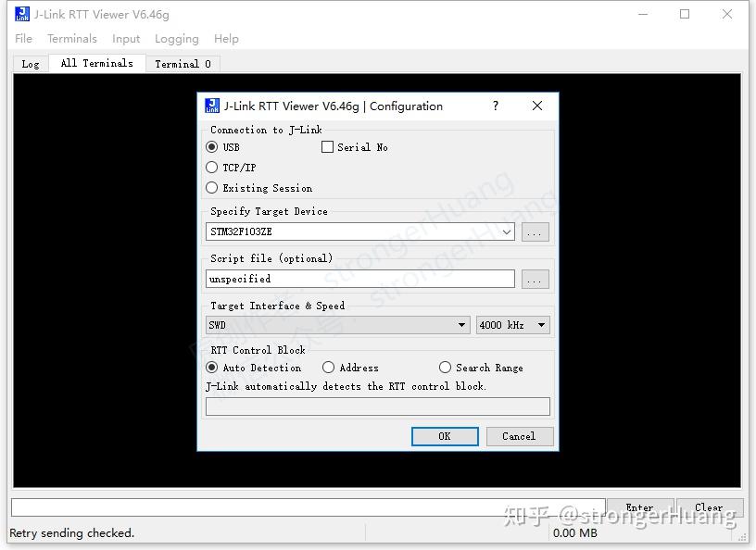756x550 pixels.
Task: Select Search Range detection mode
Action: (446, 367)
